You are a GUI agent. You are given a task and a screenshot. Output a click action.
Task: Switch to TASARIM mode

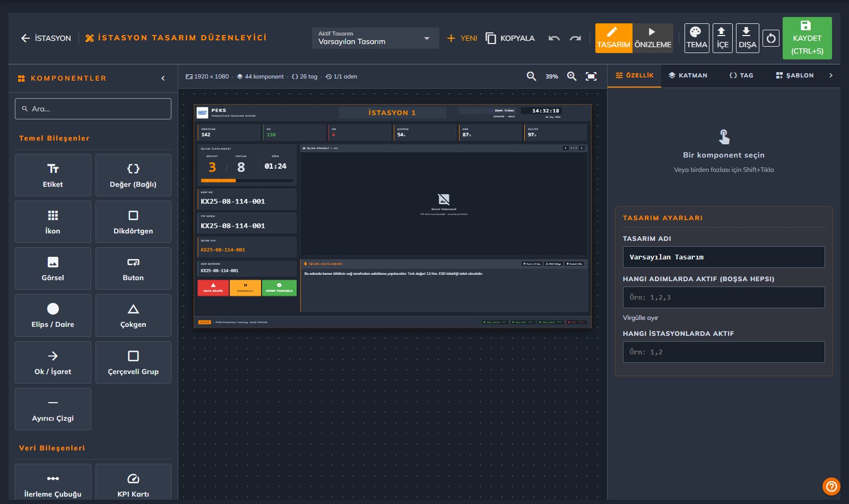(x=613, y=38)
